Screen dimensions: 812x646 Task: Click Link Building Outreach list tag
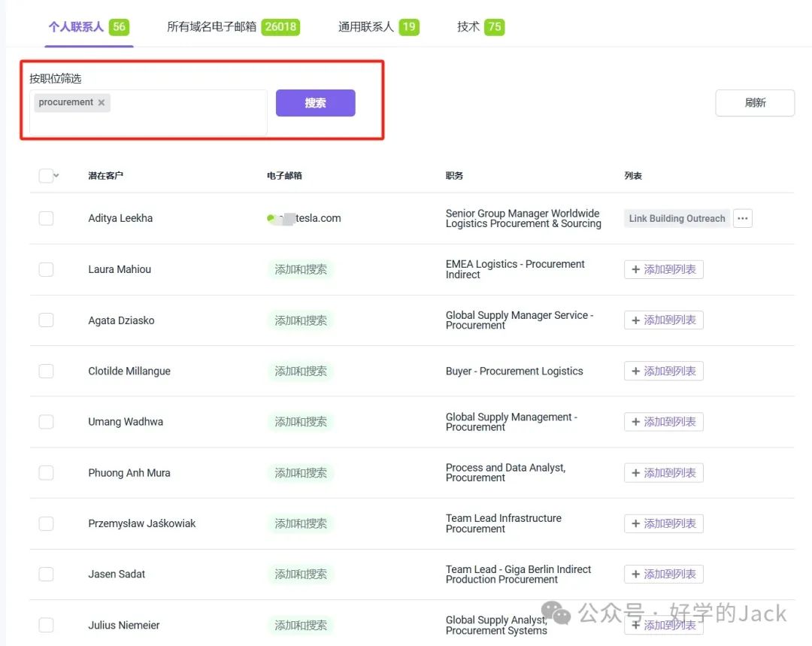pos(677,218)
